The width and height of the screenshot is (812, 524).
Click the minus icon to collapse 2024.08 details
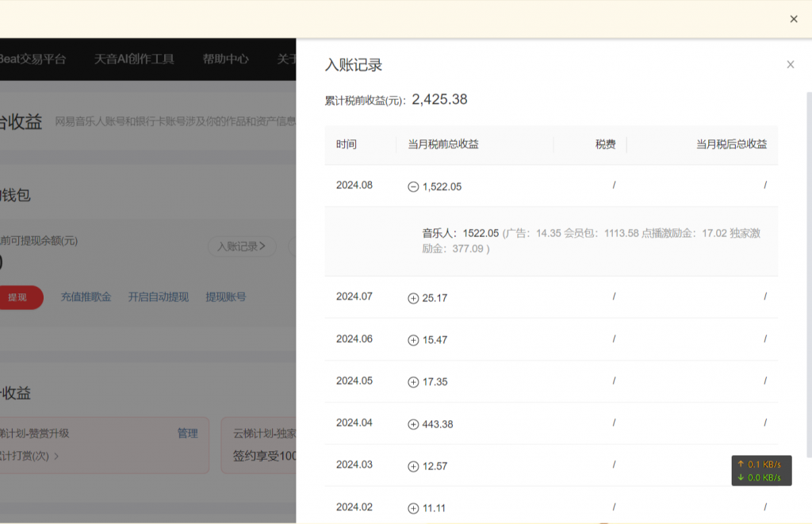tap(413, 186)
